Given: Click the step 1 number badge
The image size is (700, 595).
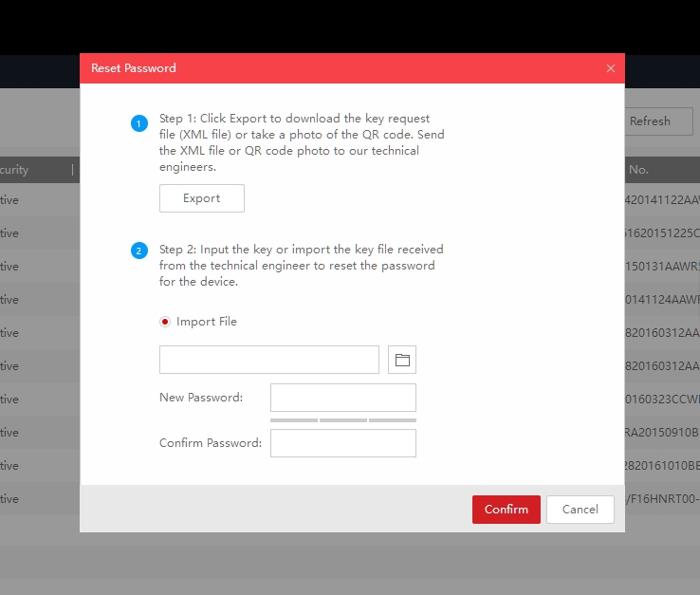Looking at the screenshot, I should click(139, 124).
